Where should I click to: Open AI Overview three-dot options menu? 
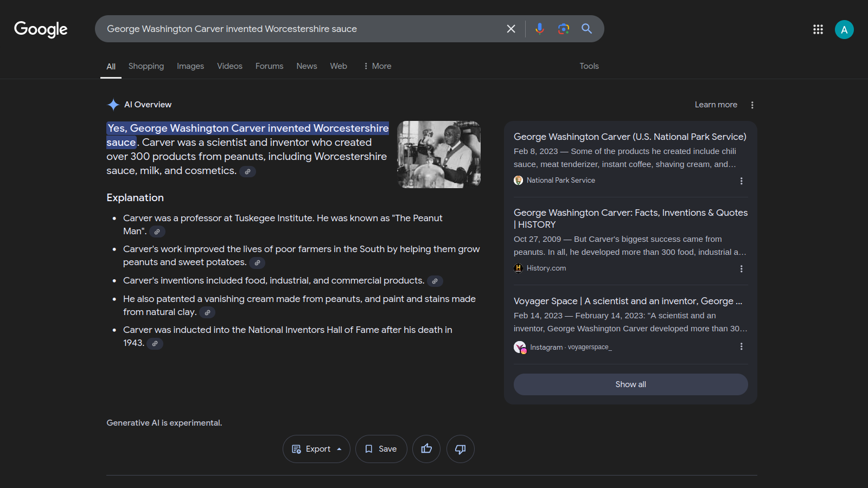(752, 105)
